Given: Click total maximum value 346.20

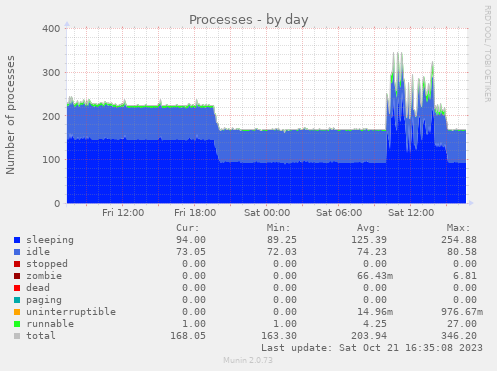Looking at the screenshot, I should [459, 336].
